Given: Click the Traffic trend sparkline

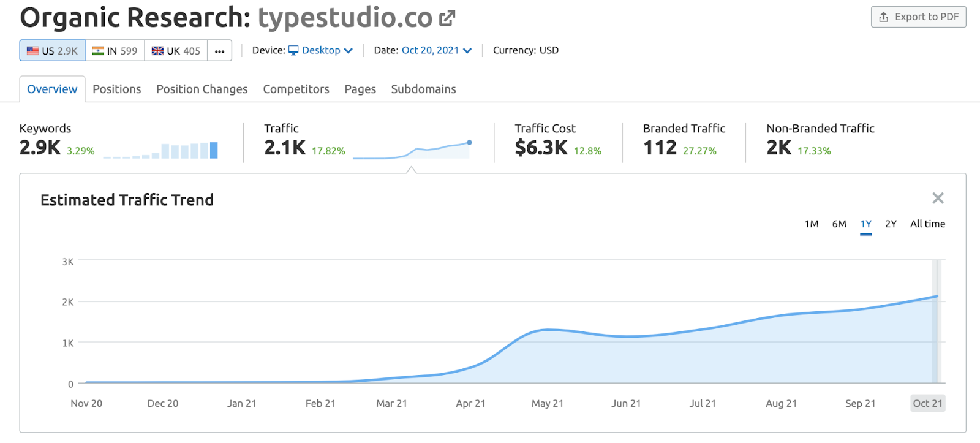Looking at the screenshot, I should coord(412,150).
